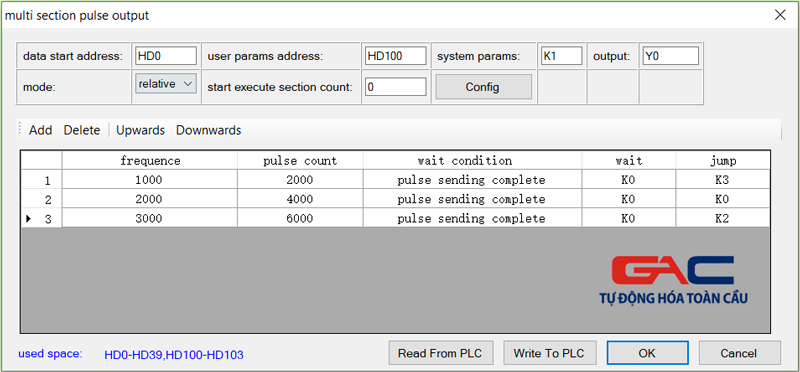Image resolution: width=800 pixels, height=372 pixels.
Task: Click the pulse count column header
Action: tap(300, 161)
